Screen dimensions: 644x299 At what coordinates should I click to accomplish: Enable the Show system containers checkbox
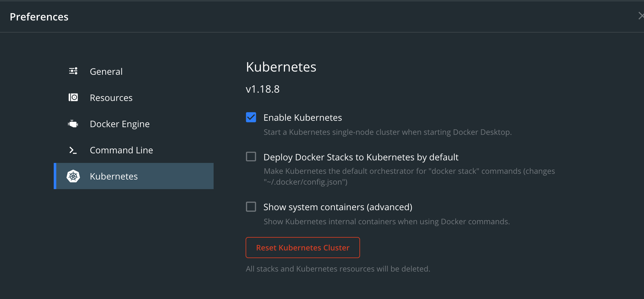coord(251,207)
